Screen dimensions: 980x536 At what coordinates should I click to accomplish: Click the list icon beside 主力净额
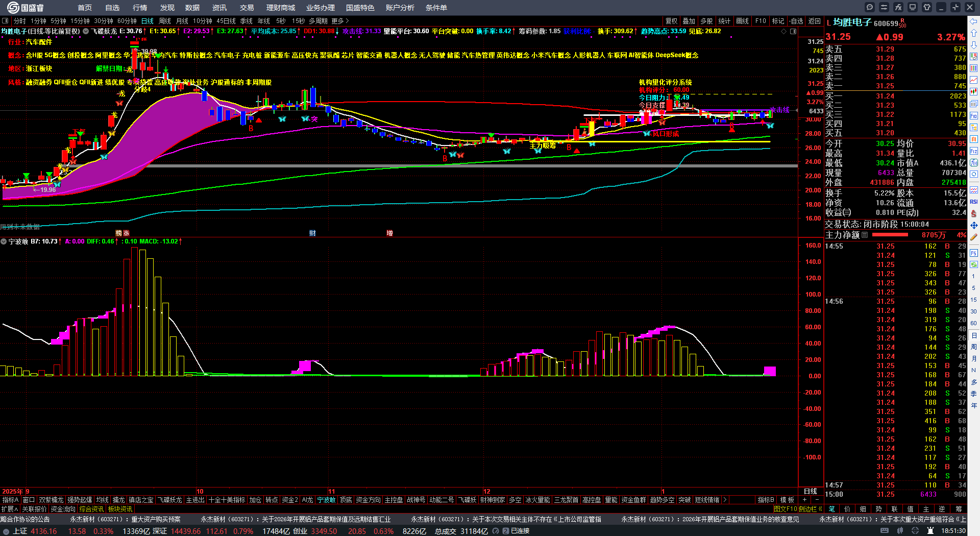point(865,235)
